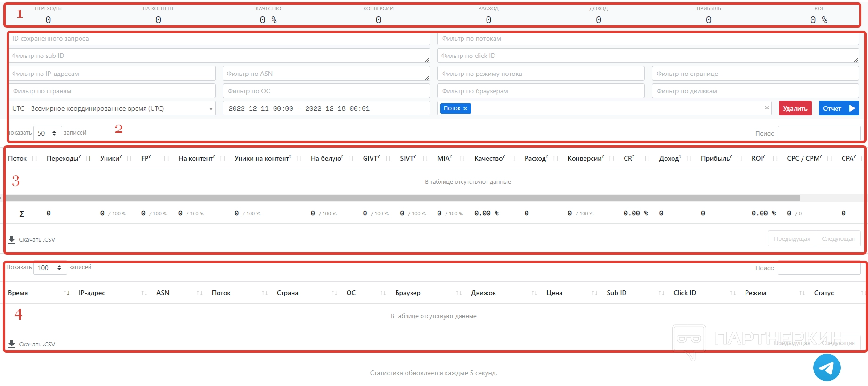Viewport: 868px width, 386px height.
Task: Click the Фильтр по sub ID field
Action: point(219,56)
